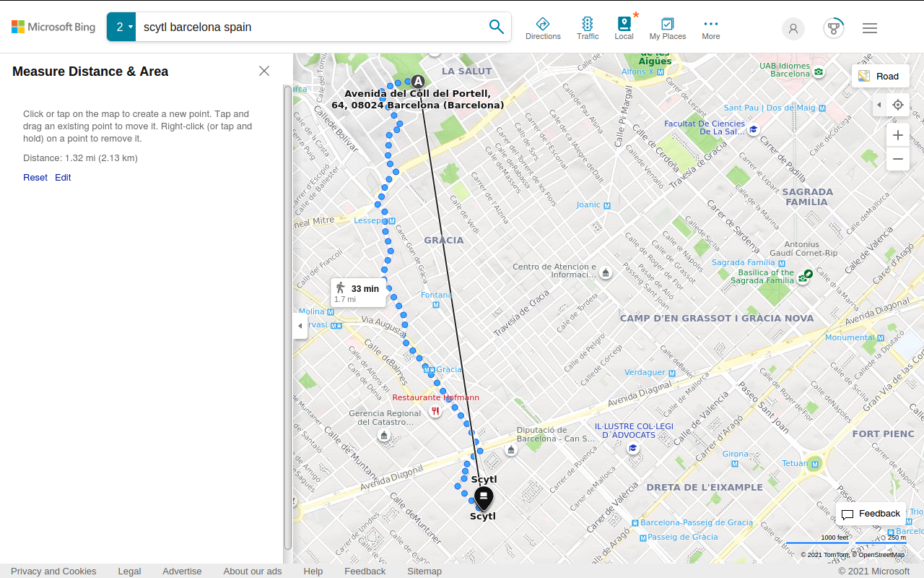
Task: Open My Places
Action: point(668,29)
